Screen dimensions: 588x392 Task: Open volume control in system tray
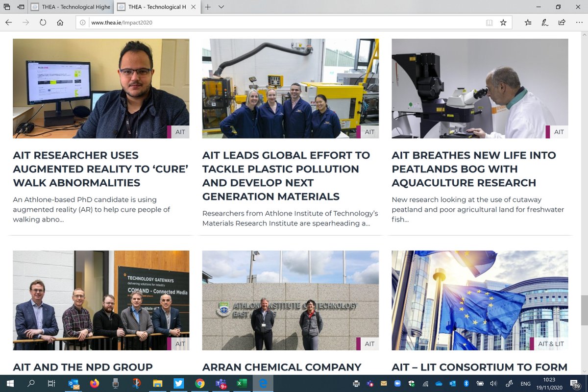click(x=494, y=383)
